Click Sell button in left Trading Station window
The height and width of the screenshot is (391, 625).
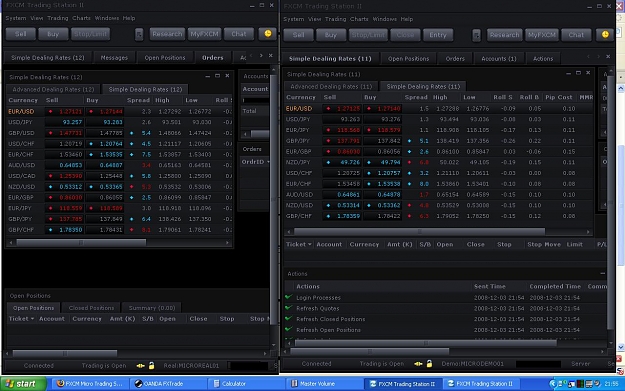tap(20, 34)
